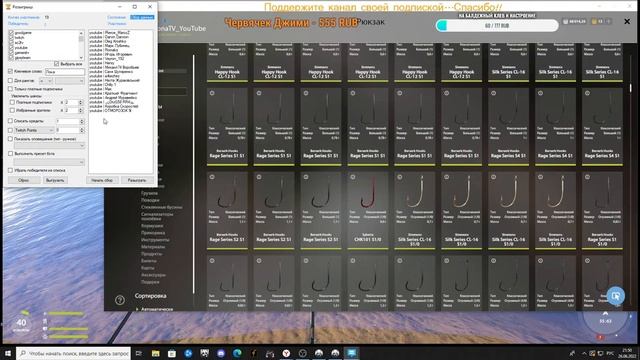Open the Состояние link in giveaway window
The image size is (640, 360).
116,18
